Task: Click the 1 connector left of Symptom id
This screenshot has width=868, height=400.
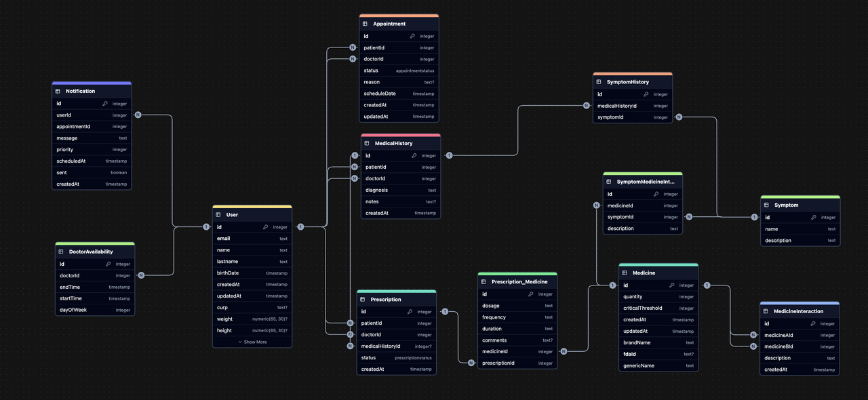Action: tap(754, 217)
